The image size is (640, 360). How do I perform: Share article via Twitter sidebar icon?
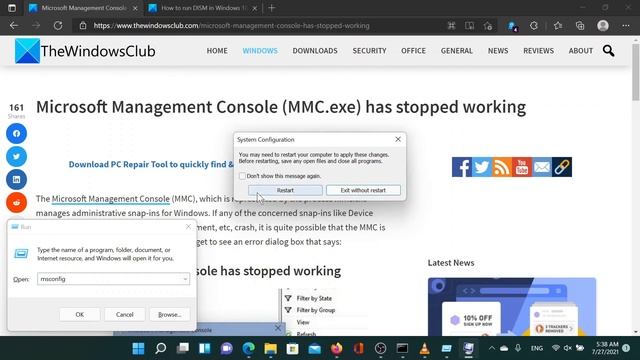pos(16,156)
